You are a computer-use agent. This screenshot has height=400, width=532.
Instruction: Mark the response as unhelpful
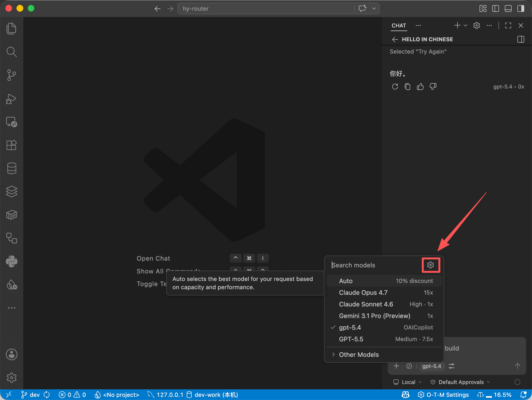coord(433,87)
